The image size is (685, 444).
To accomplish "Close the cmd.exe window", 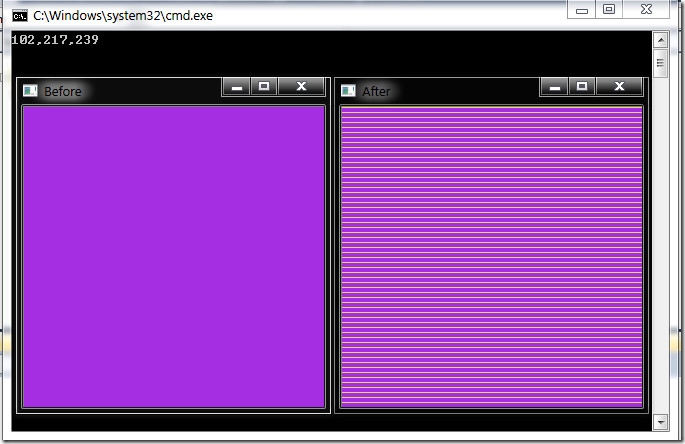I will (x=646, y=9).
